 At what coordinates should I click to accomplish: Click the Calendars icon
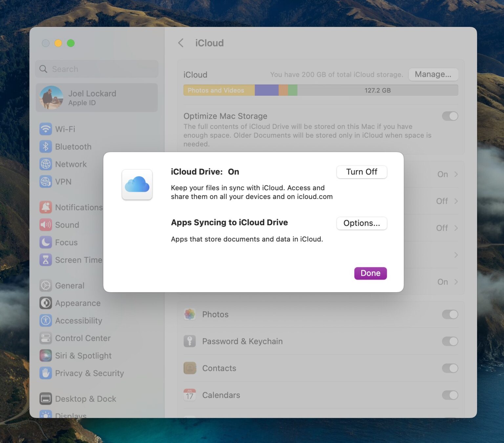[190, 395]
